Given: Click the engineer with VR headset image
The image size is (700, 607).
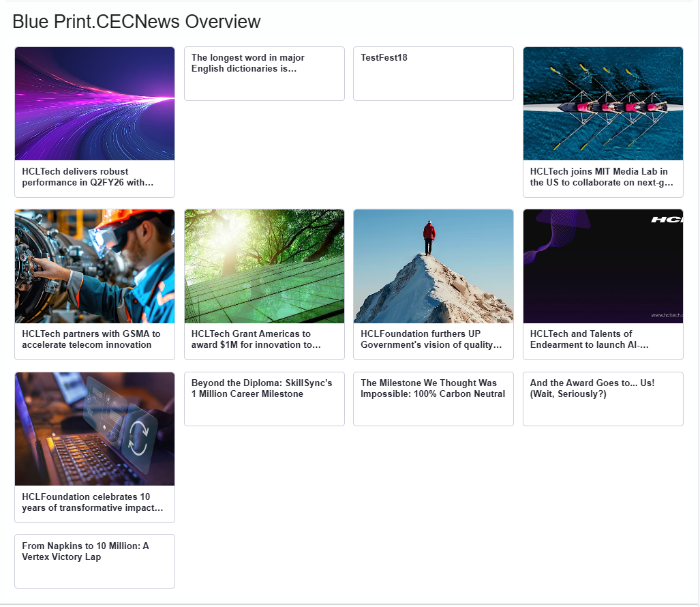Looking at the screenshot, I should pyautogui.click(x=95, y=266).
